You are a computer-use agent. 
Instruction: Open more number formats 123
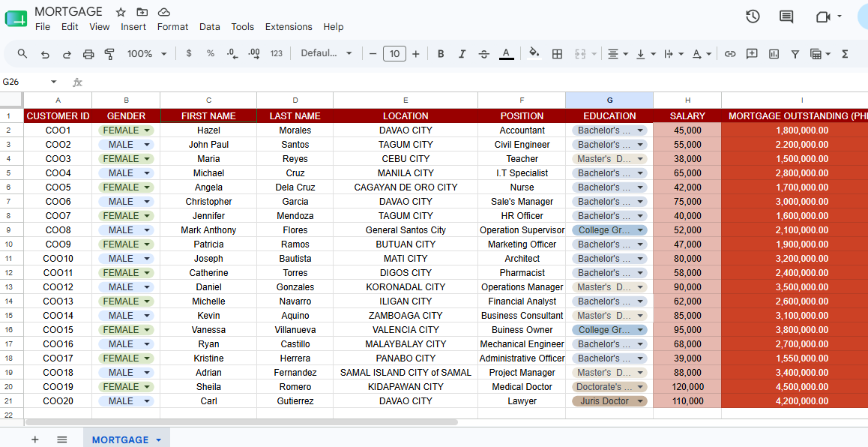(277, 54)
